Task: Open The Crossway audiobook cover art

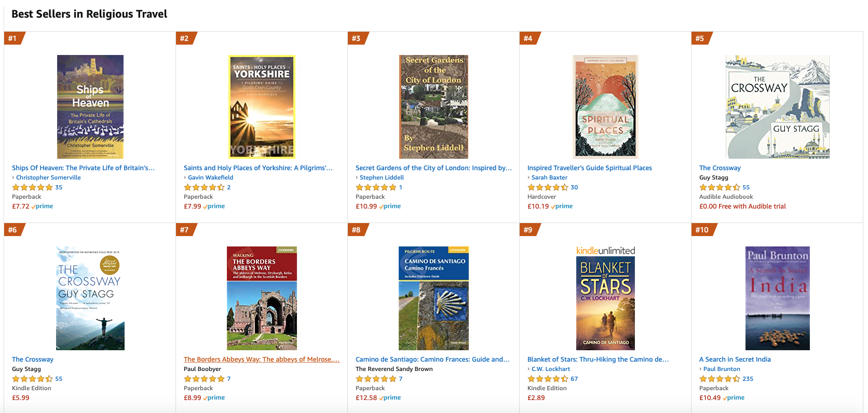Action: 777,106
